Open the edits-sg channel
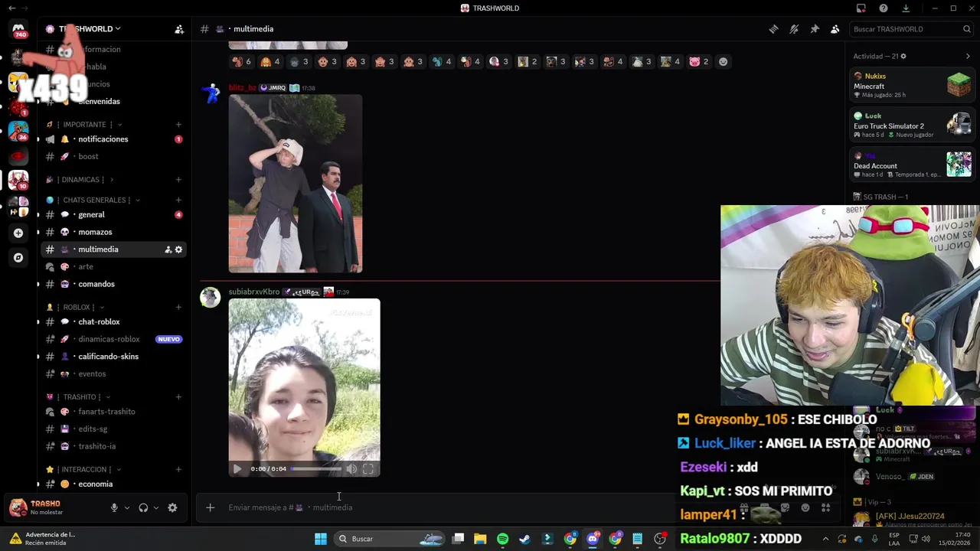 113,429
